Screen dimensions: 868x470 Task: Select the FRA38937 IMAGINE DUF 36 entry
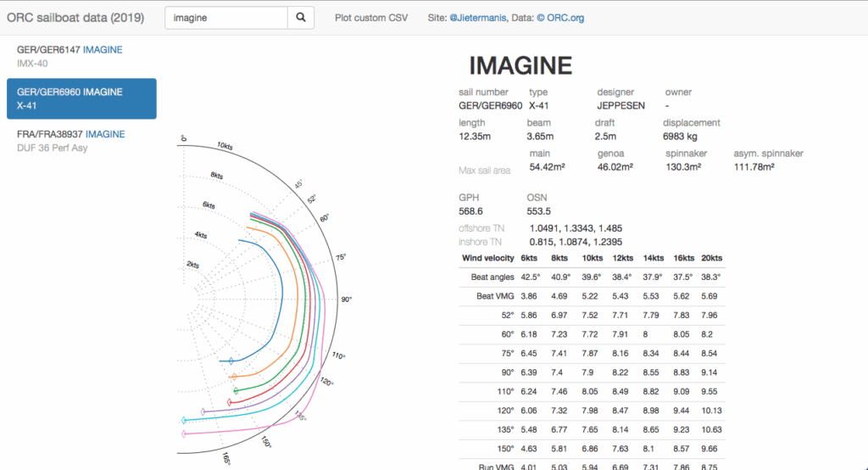81,141
